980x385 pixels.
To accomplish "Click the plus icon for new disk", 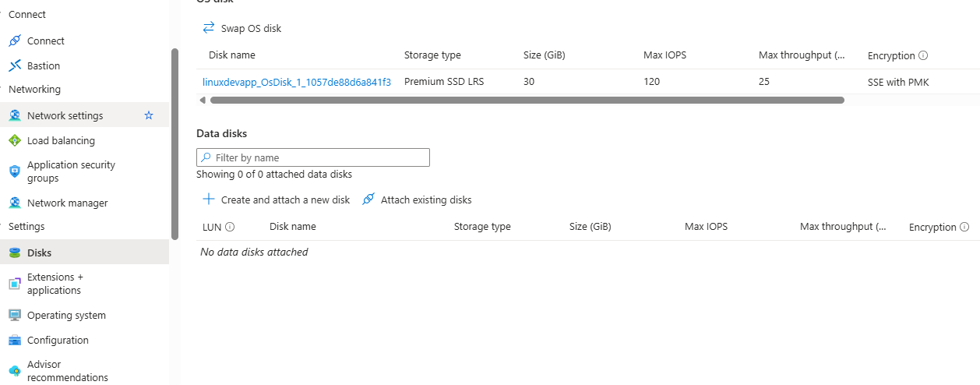I will pos(208,199).
